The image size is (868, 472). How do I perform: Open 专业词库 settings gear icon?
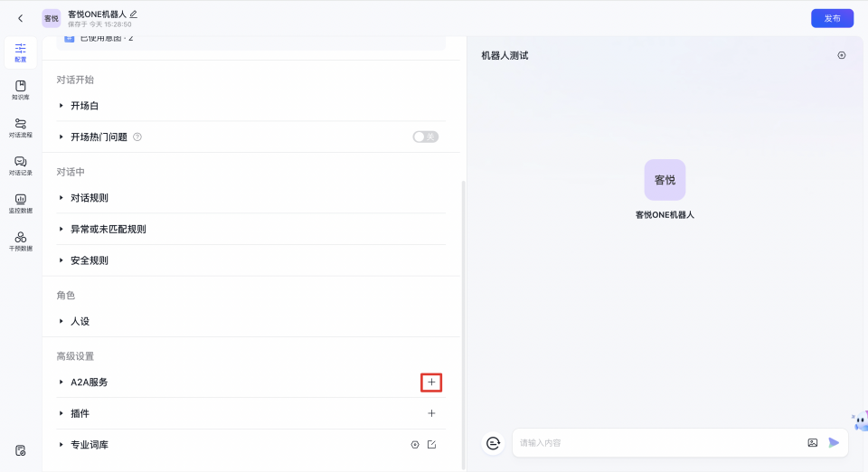coord(415,445)
